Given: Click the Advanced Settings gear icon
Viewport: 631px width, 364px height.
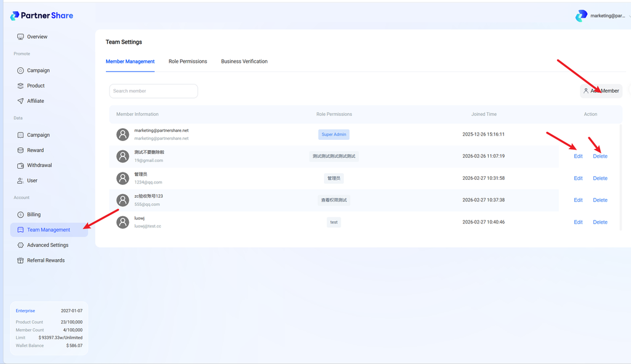Looking at the screenshot, I should (x=20, y=245).
